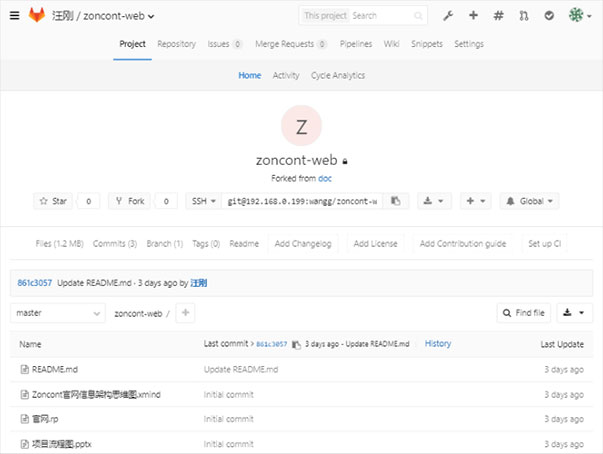Open the Global notification dropdown
The width and height of the screenshot is (603, 454).
[529, 201]
